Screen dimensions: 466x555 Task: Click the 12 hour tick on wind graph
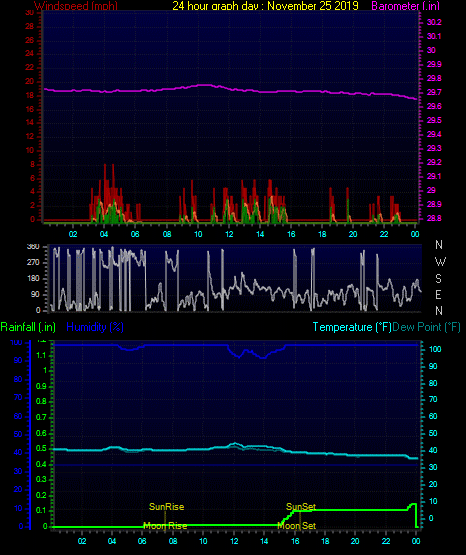pos(229,234)
